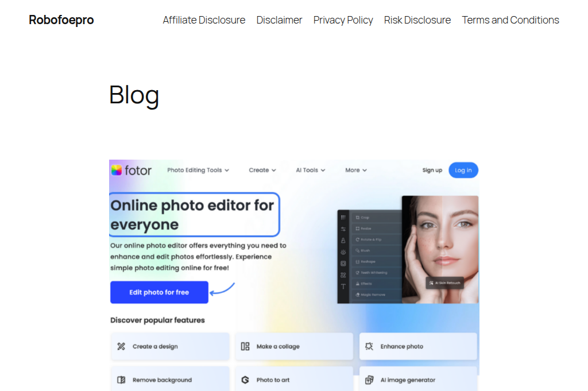Viewport: 588px width, 391px height.
Task: Click the Robofoepro site title
Action: pyautogui.click(x=61, y=20)
